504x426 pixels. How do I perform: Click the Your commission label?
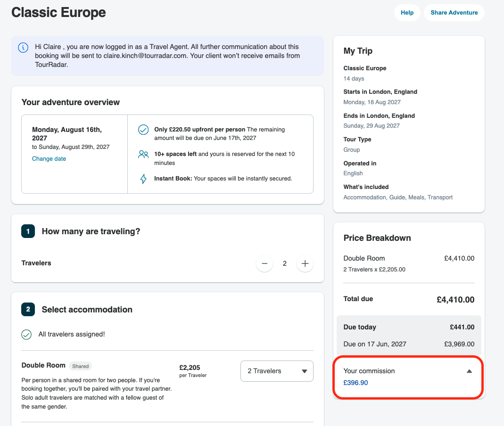(x=369, y=371)
